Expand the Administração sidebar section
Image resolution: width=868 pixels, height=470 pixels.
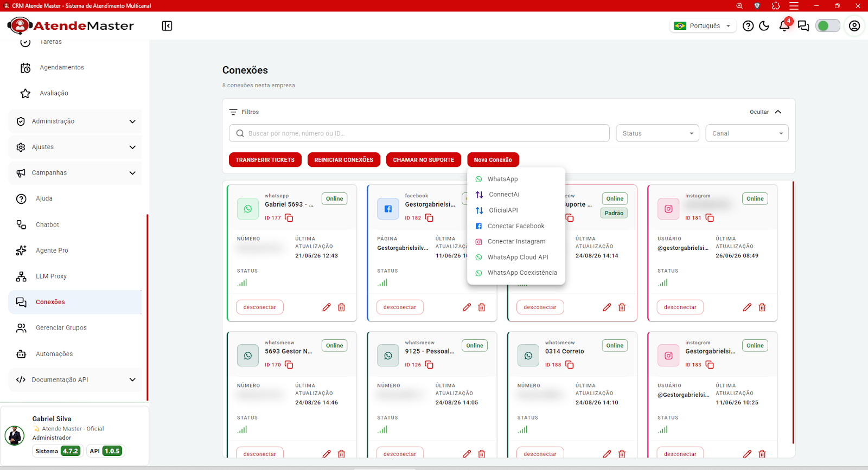click(75, 121)
